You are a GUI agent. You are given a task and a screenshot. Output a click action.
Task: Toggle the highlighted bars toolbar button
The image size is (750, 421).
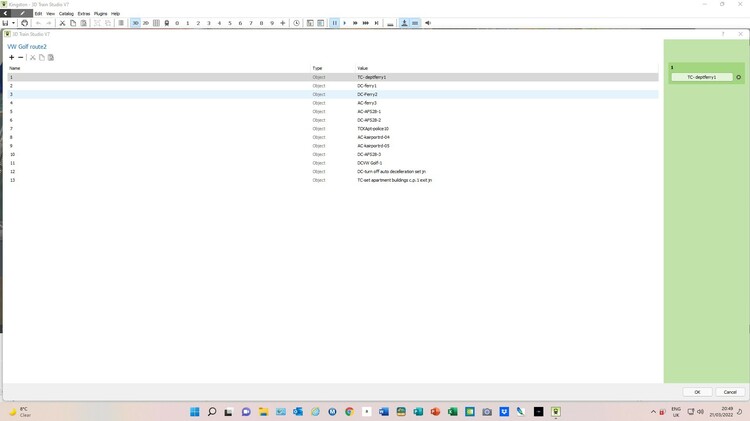click(x=415, y=23)
